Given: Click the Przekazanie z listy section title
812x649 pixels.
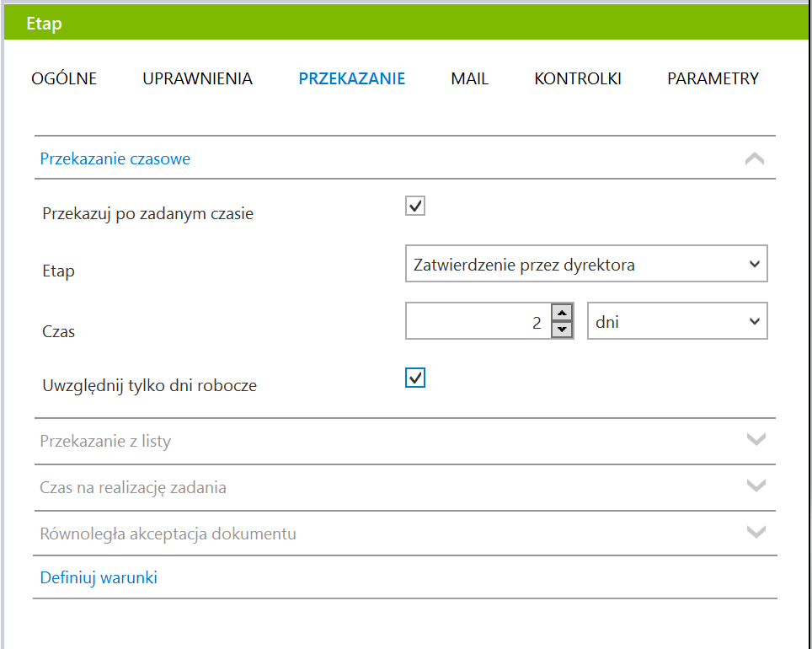Looking at the screenshot, I should tap(105, 441).
